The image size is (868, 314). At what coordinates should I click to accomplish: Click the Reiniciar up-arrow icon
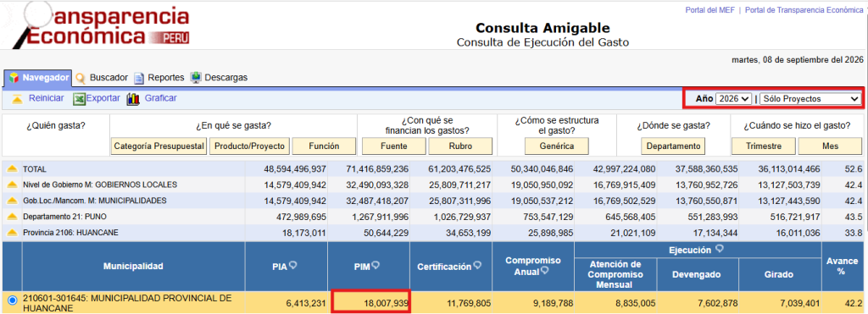click(x=17, y=99)
